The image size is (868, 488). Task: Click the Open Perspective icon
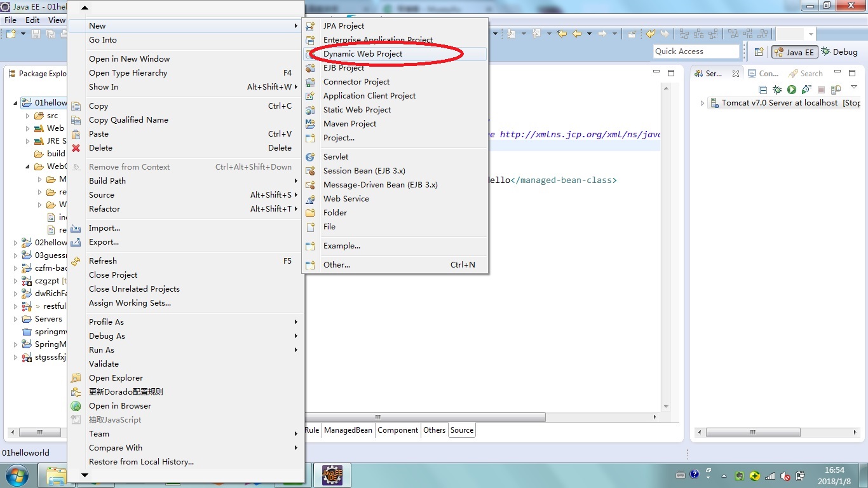coord(759,52)
